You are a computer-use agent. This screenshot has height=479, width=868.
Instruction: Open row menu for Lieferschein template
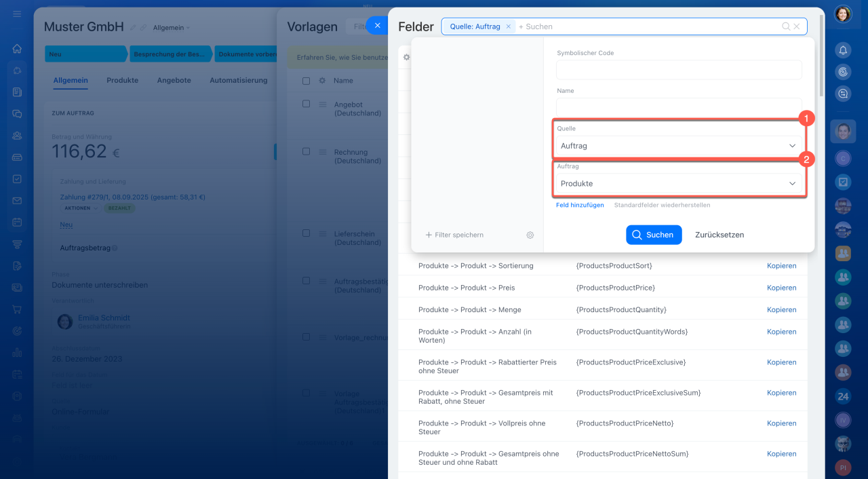coord(323,233)
